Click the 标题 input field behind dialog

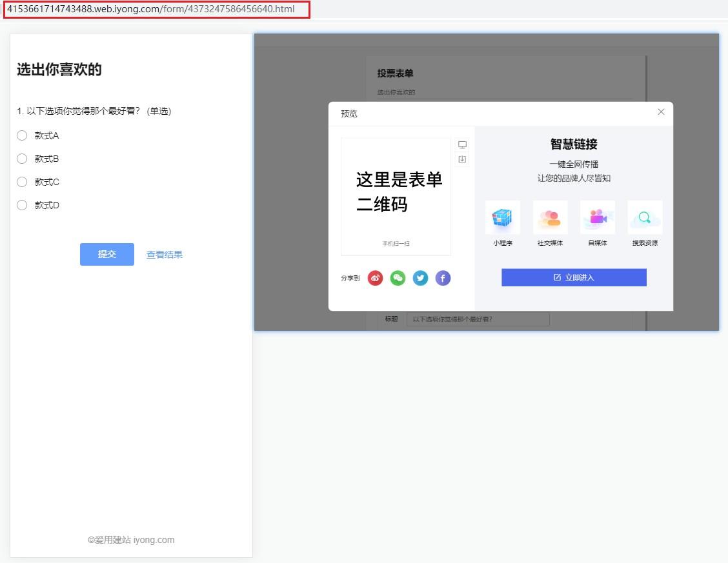(x=478, y=319)
